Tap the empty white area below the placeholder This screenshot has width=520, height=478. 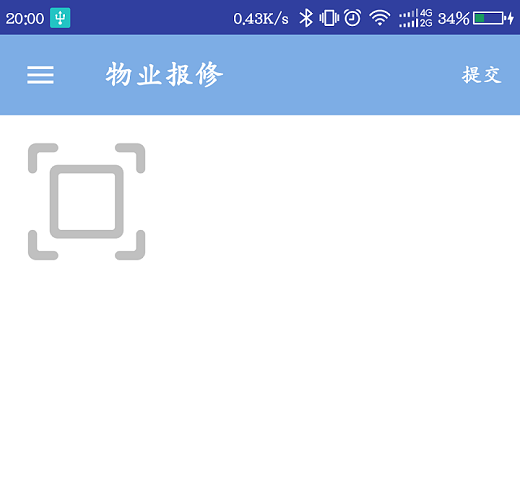[260, 367]
